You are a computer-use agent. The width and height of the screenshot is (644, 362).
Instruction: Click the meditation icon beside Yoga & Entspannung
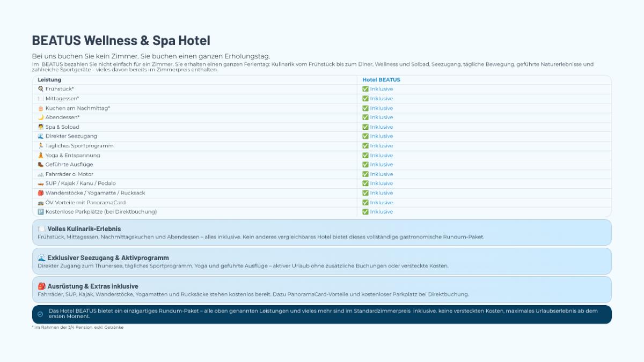41,156
